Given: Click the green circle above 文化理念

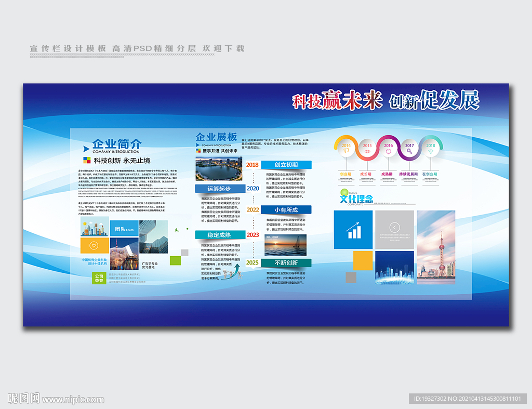Looking at the screenshot, I should [344, 192].
